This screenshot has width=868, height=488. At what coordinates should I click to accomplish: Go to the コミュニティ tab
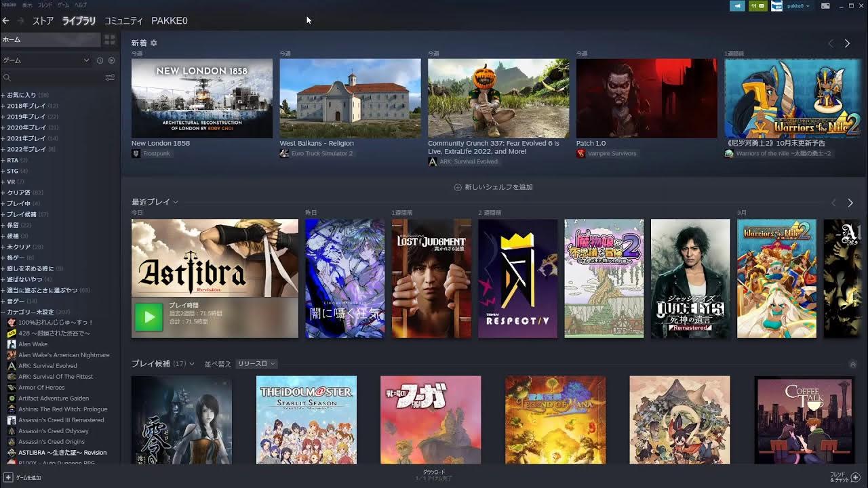123,21
